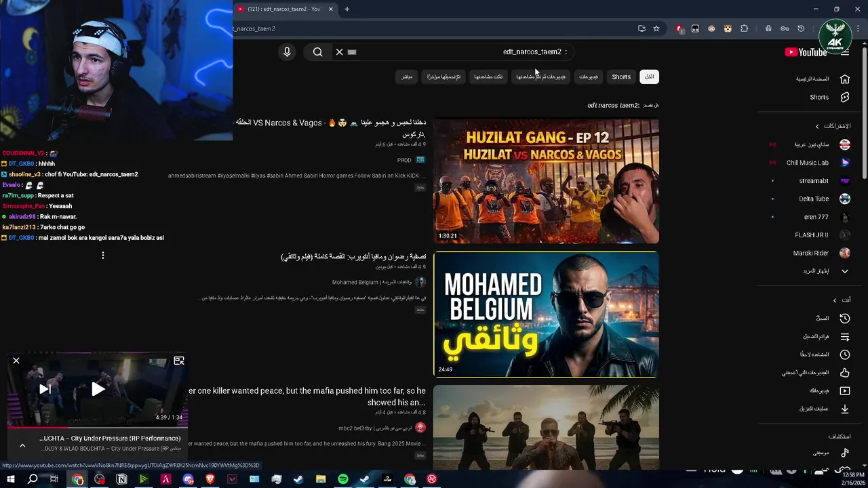Select the Videos filter chip

click(x=589, y=77)
